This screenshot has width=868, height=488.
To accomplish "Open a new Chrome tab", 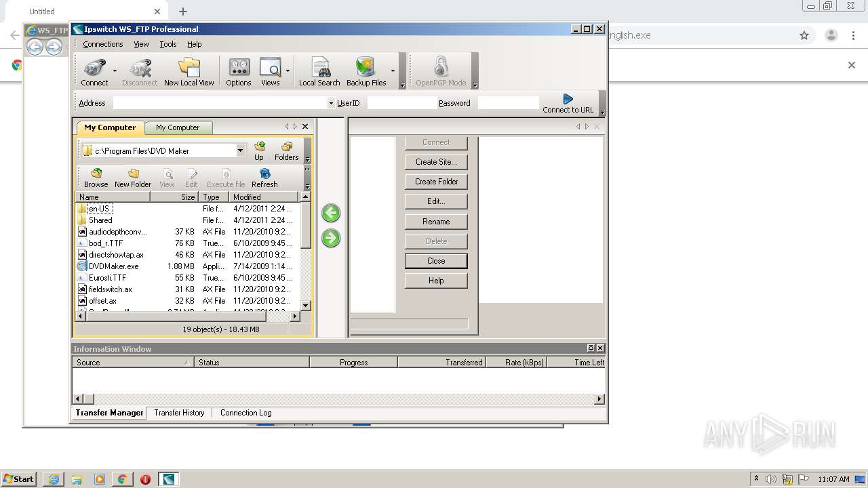I will coord(183,12).
